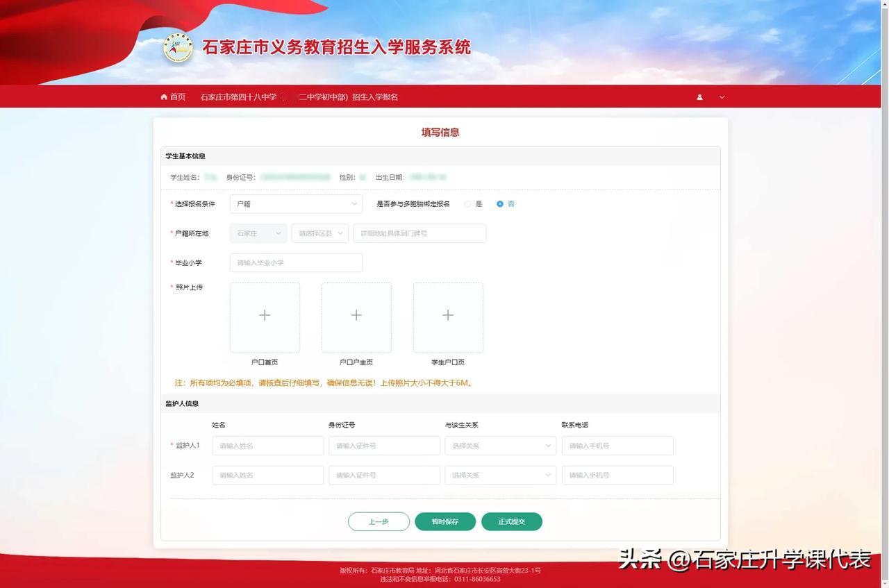Open the user account icon at top right
The height and width of the screenshot is (588, 889).
[699, 97]
